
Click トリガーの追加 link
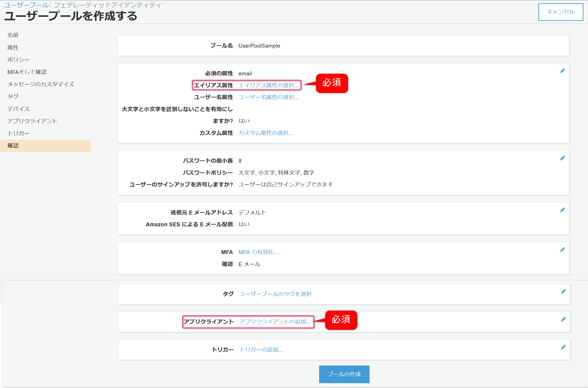[261, 350]
